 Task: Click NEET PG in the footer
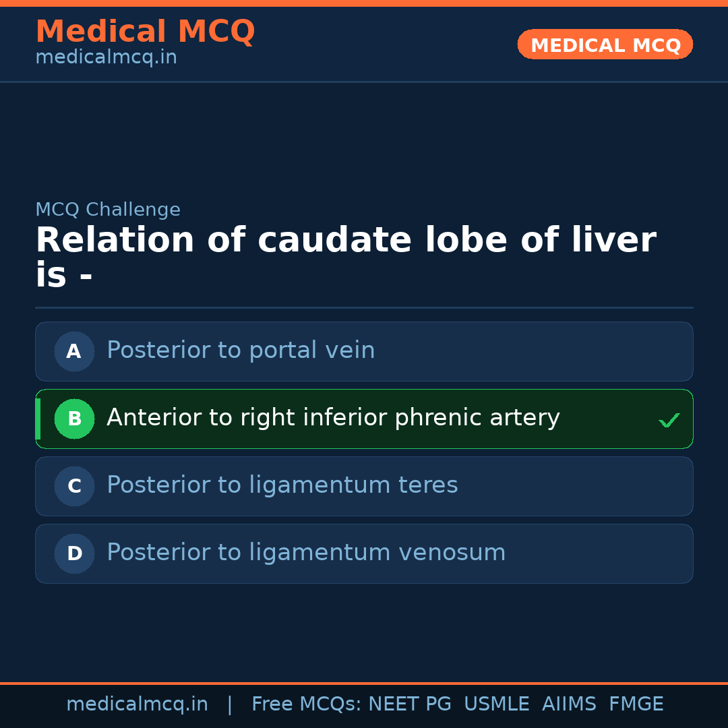click(410, 704)
